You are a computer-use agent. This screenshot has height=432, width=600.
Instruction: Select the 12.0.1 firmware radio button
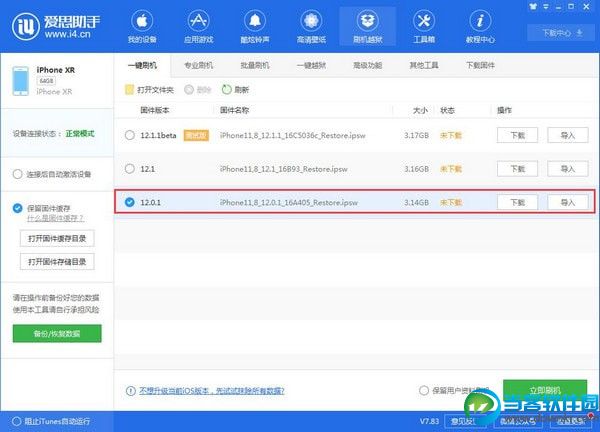tap(130, 202)
